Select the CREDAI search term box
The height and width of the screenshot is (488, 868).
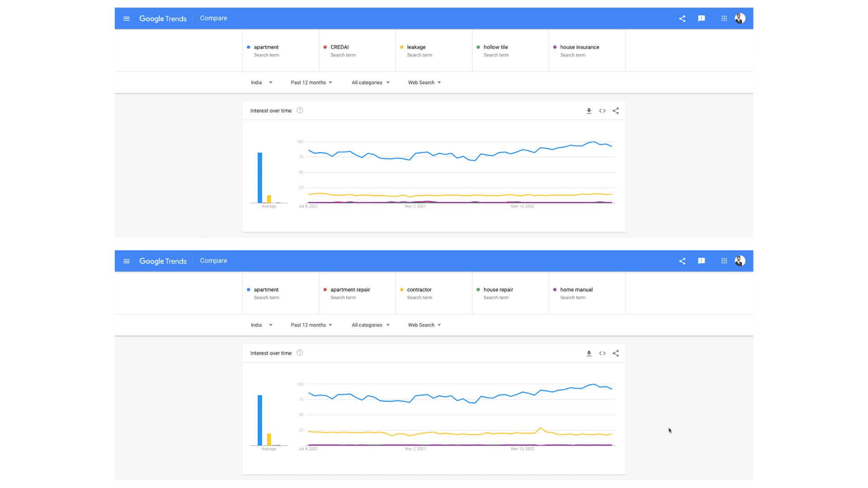pos(357,51)
